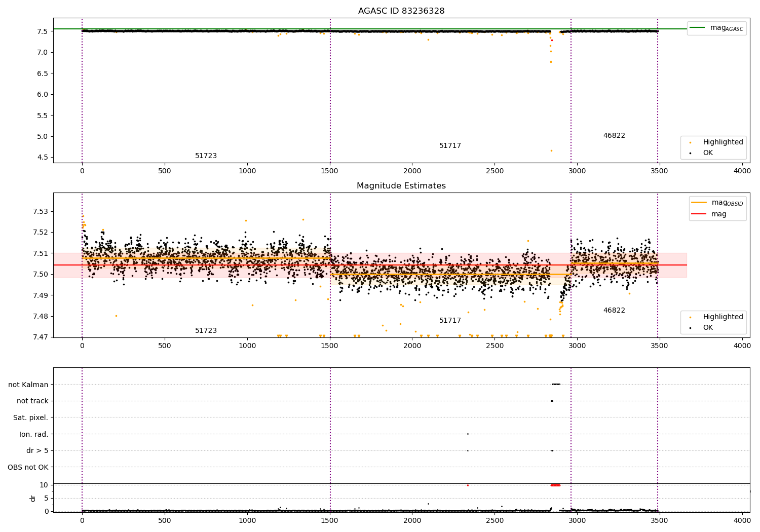Click the 'Ion. rad.' axis label

click(33, 435)
